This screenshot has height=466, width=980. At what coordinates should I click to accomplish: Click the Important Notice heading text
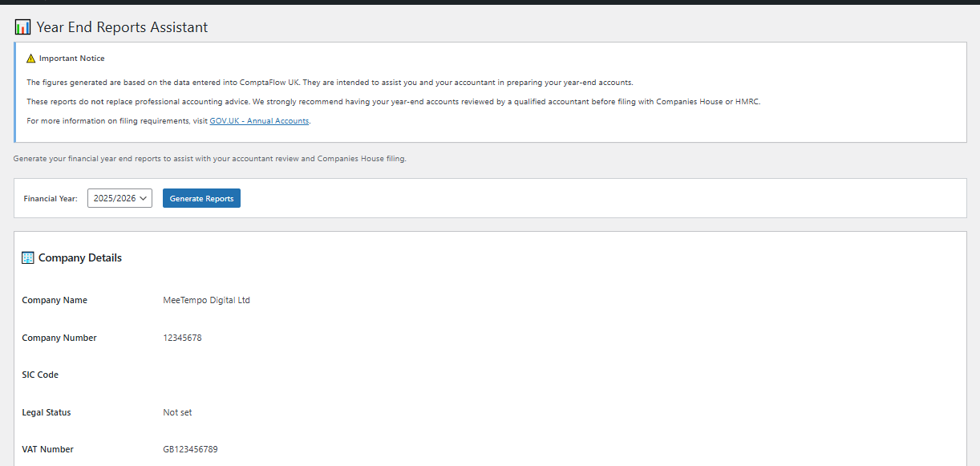pyautogui.click(x=72, y=59)
